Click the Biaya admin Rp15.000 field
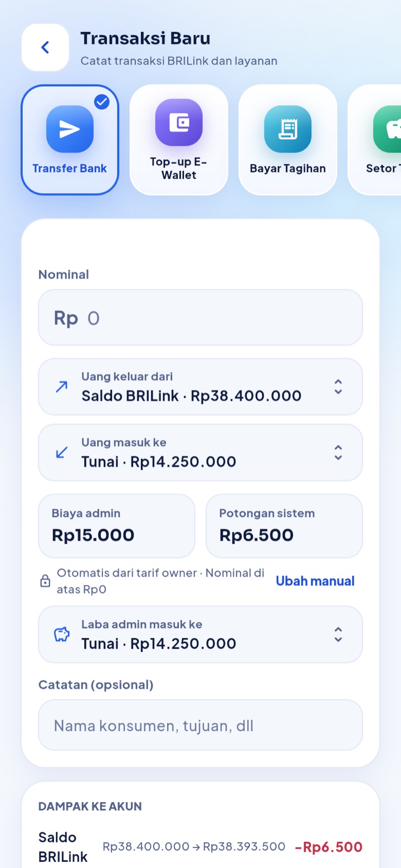Viewport: 401px width, 868px height. click(x=117, y=526)
